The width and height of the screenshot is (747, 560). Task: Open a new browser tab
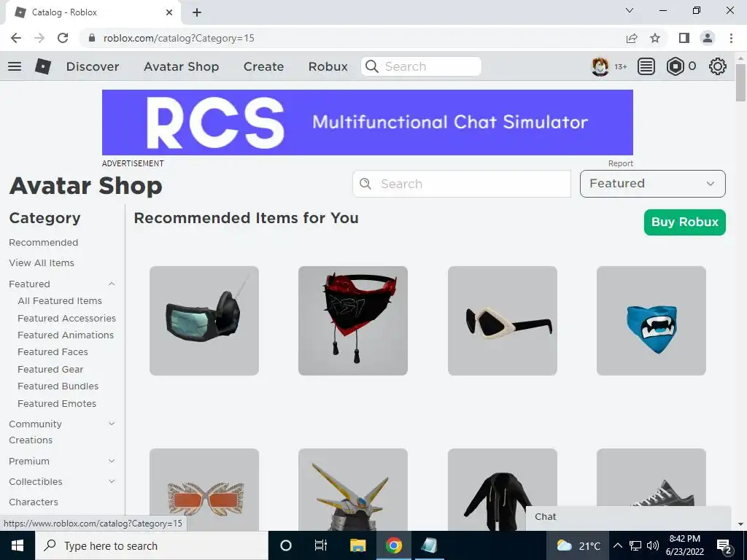197,12
